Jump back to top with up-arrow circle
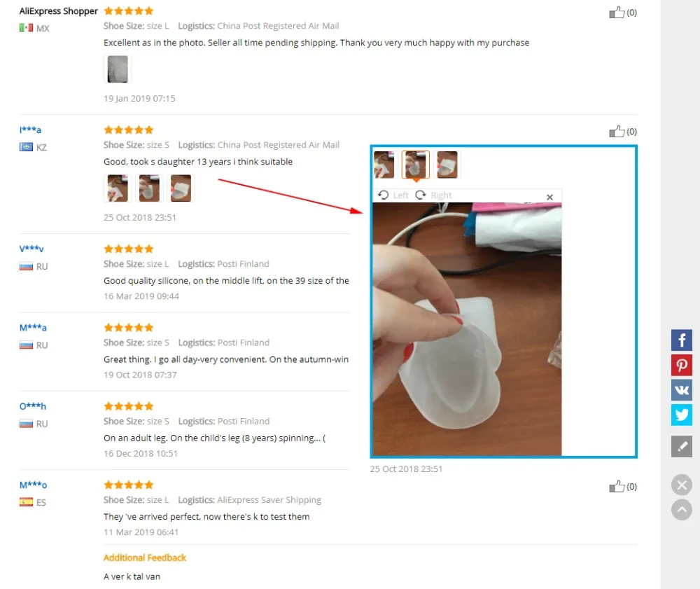 (681, 510)
